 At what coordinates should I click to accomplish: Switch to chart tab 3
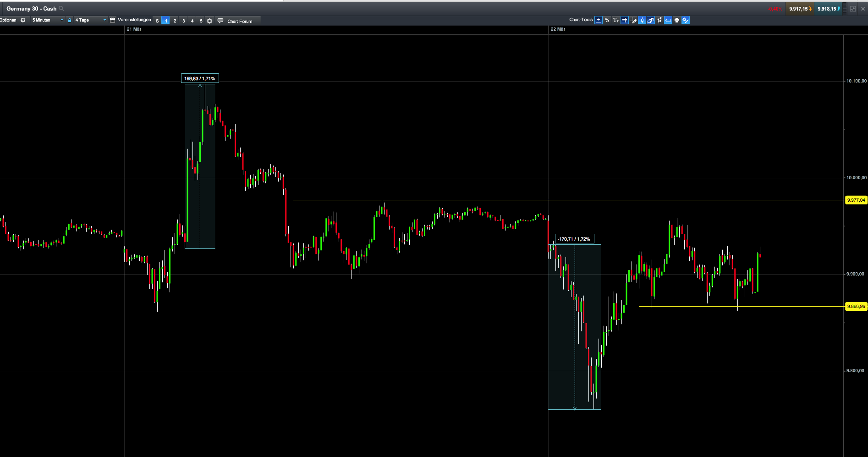click(183, 21)
